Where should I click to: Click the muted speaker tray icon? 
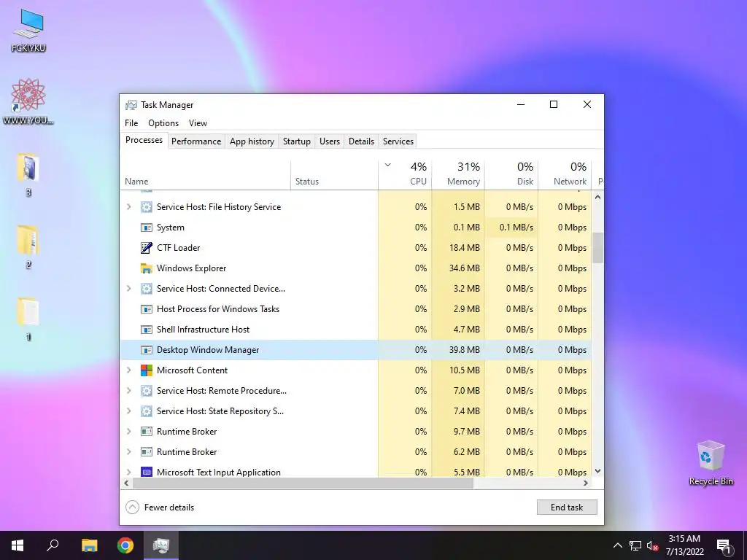[x=653, y=545]
